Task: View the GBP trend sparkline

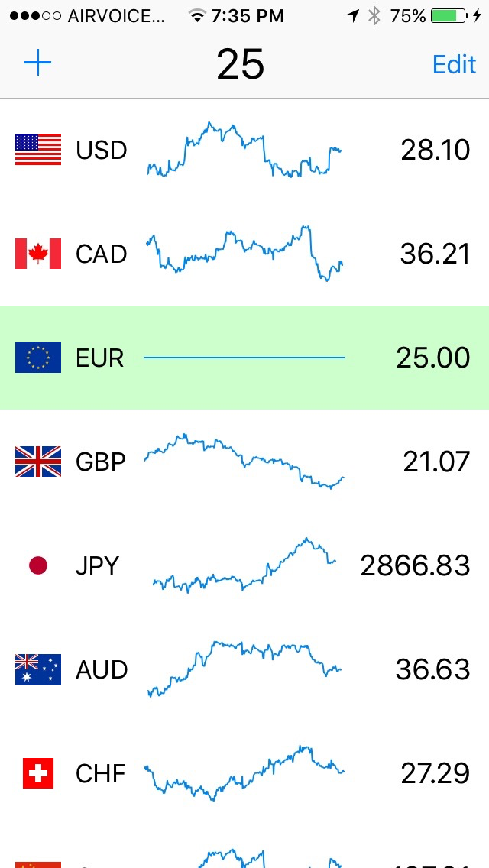Action: pyautogui.click(x=244, y=462)
